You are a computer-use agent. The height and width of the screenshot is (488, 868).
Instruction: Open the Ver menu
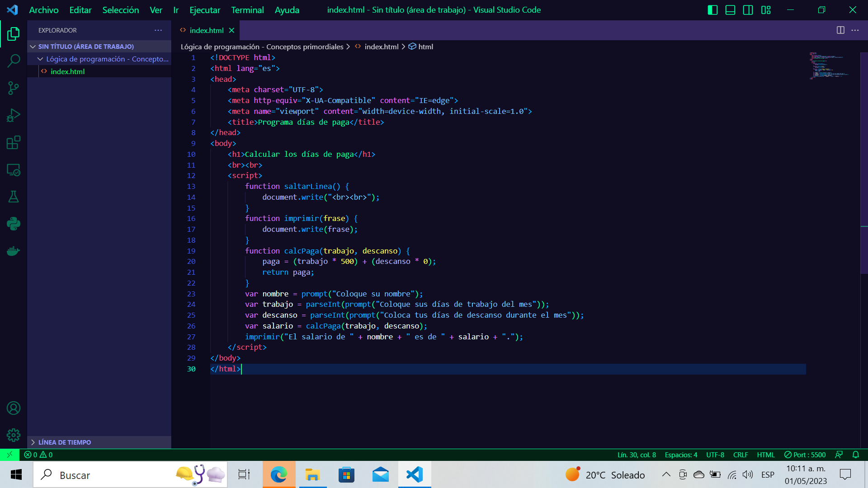click(156, 10)
